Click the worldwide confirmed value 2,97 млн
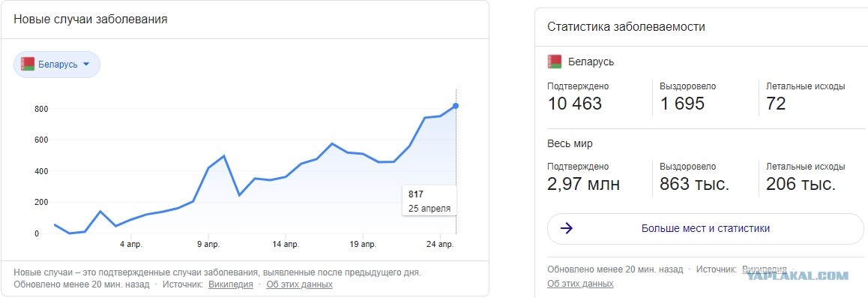 (x=583, y=184)
